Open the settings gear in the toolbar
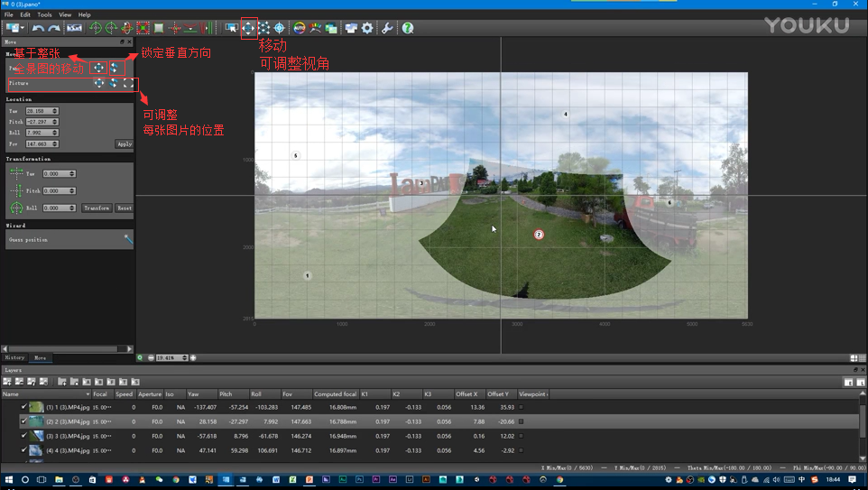This screenshot has height=490, width=868. (x=367, y=29)
